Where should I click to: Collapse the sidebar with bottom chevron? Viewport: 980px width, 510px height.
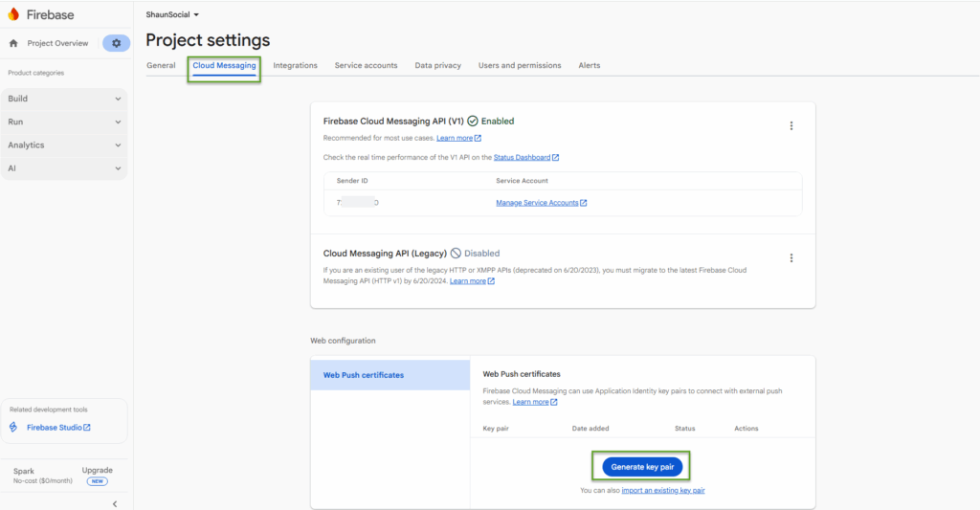[x=115, y=503]
